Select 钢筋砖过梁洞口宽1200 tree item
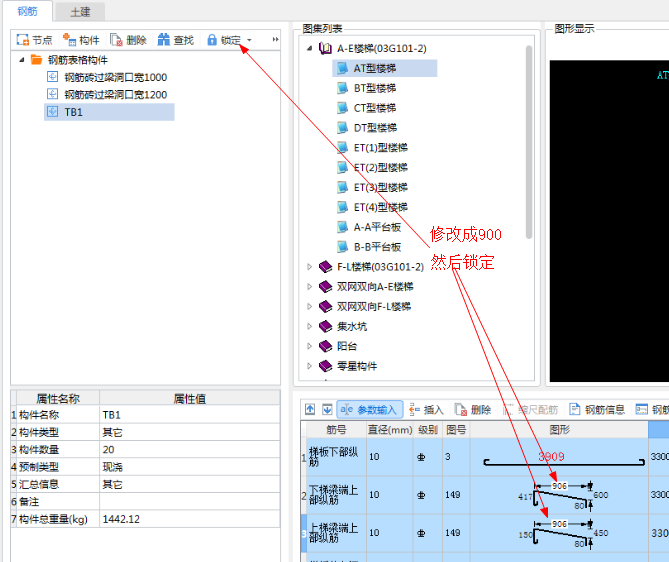Image resolution: width=669 pixels, height=562 pixels. (115, 95)
